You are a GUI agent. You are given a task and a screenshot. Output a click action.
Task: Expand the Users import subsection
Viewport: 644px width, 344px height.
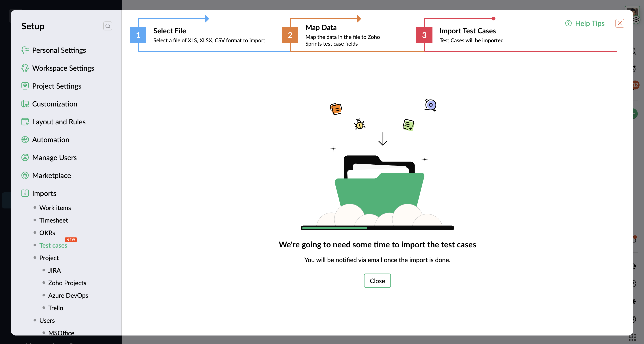point(47,320)
